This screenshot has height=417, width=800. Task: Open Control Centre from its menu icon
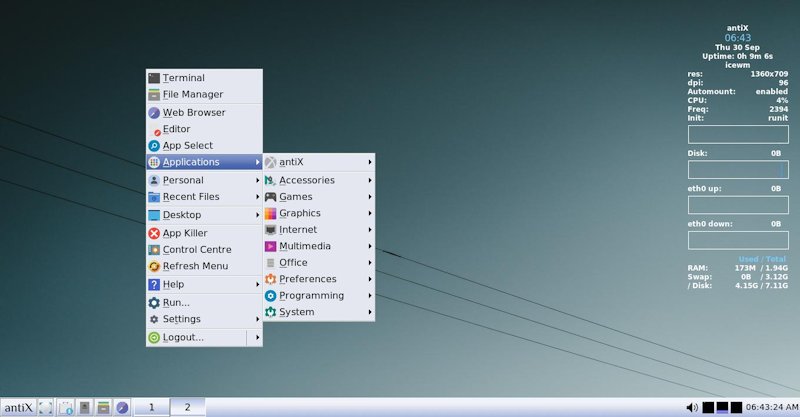[154, 250]
